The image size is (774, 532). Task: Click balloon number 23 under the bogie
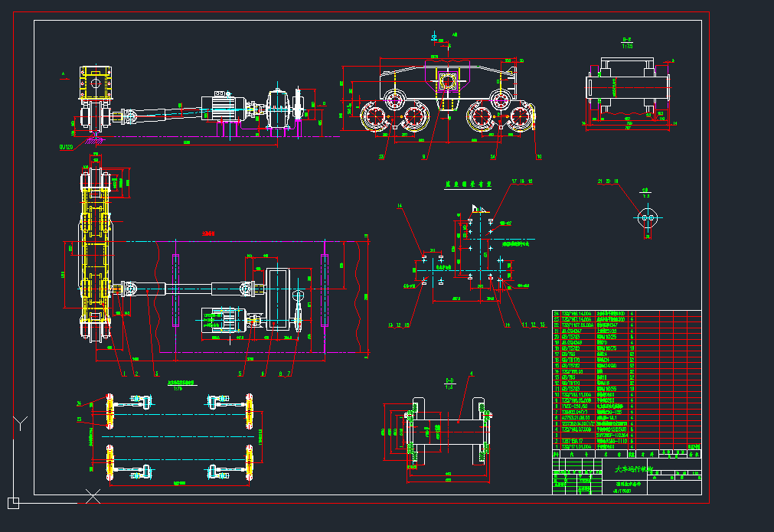point(380,157)
